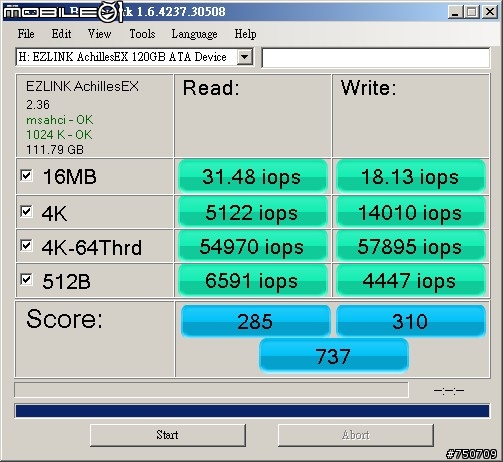The height and width of the screenshot is (462, 503).
Task: Click the 31.48 iops 16MB read result
Action: [253, 176]
